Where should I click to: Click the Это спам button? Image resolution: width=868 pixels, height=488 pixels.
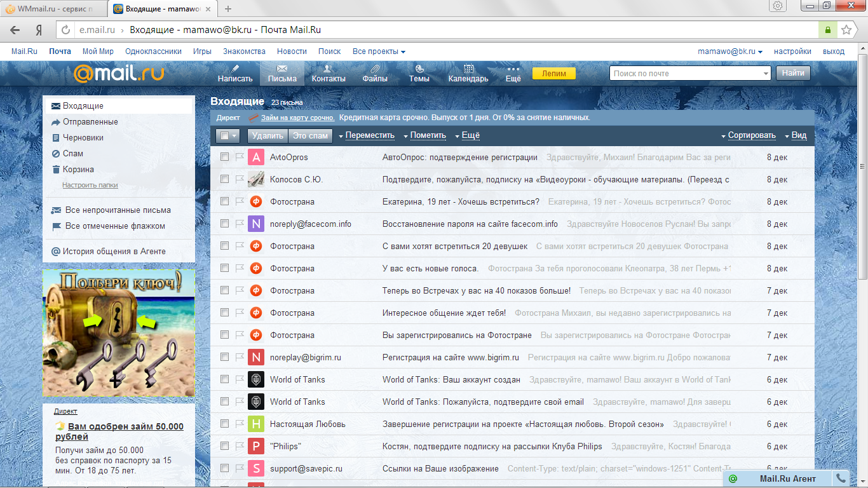click(x=311, y=135)
